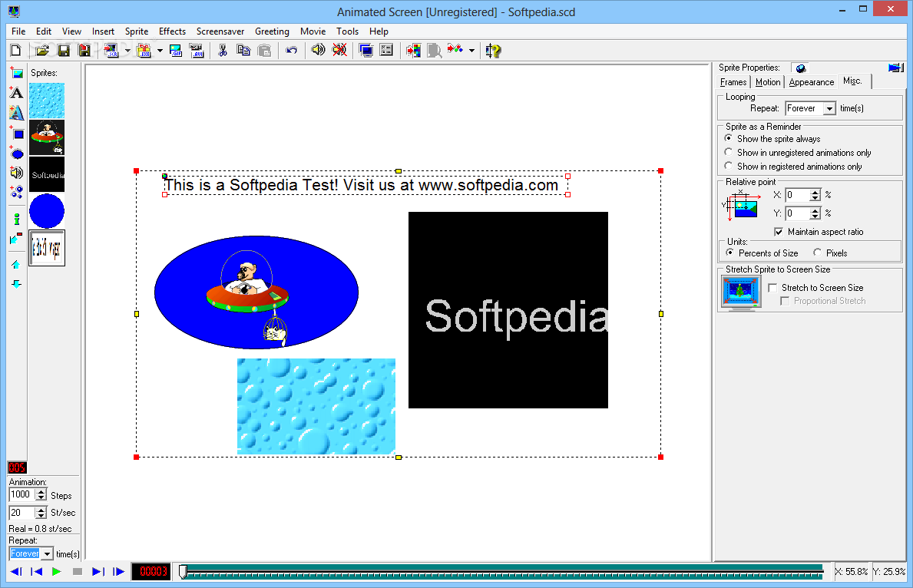Viewport: 913px width, 588px height.
Task: Open the Looping Repeat dropdown
Action: pyautogui.click(x=830, y=108)
